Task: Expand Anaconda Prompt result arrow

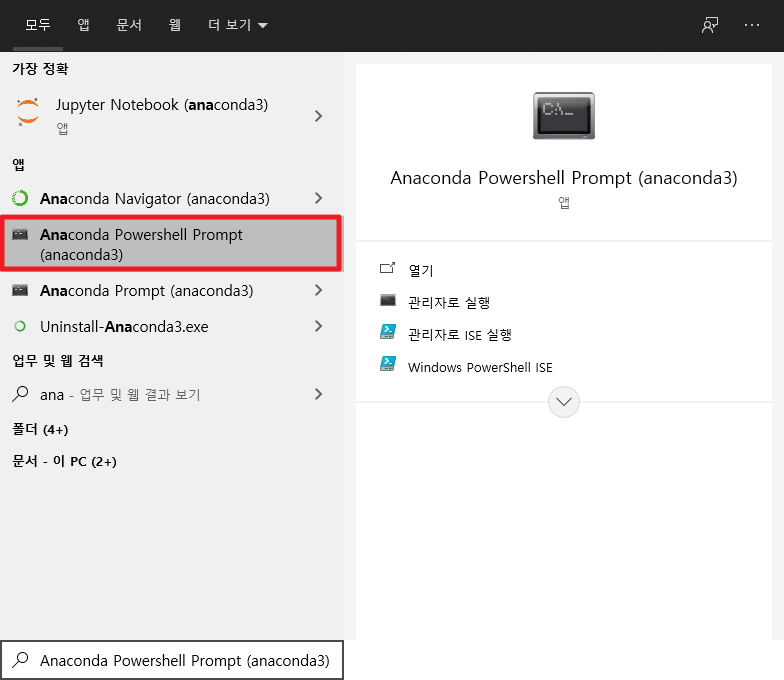Action: point(318,290)
